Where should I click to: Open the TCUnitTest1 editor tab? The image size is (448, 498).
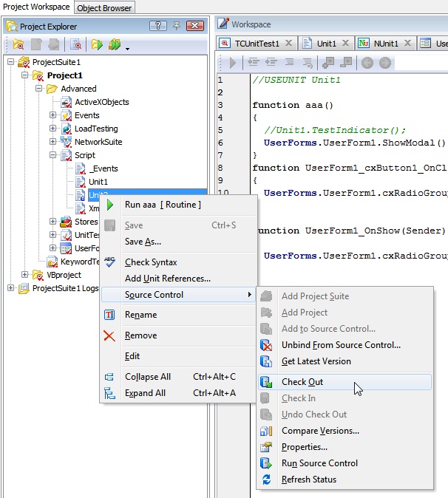click(x=257, y=44)
